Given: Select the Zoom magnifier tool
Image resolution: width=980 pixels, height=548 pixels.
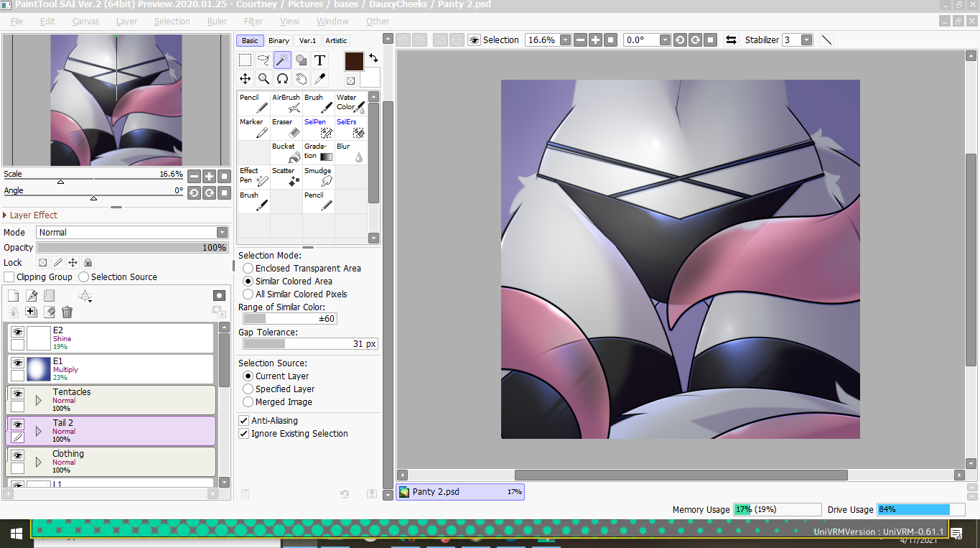Looking at the screenshot, I should (263, 79).
